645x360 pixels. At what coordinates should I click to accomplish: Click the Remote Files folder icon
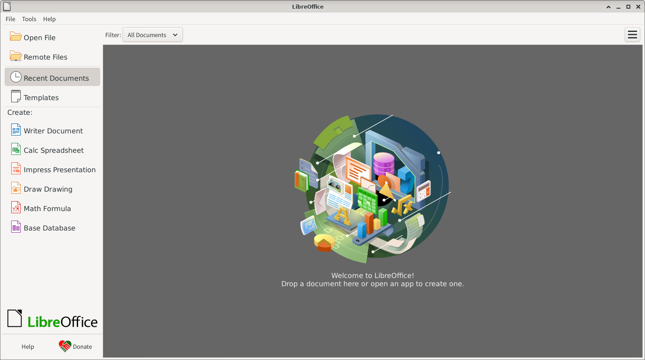pyautogui.click(x=16, y=56)
